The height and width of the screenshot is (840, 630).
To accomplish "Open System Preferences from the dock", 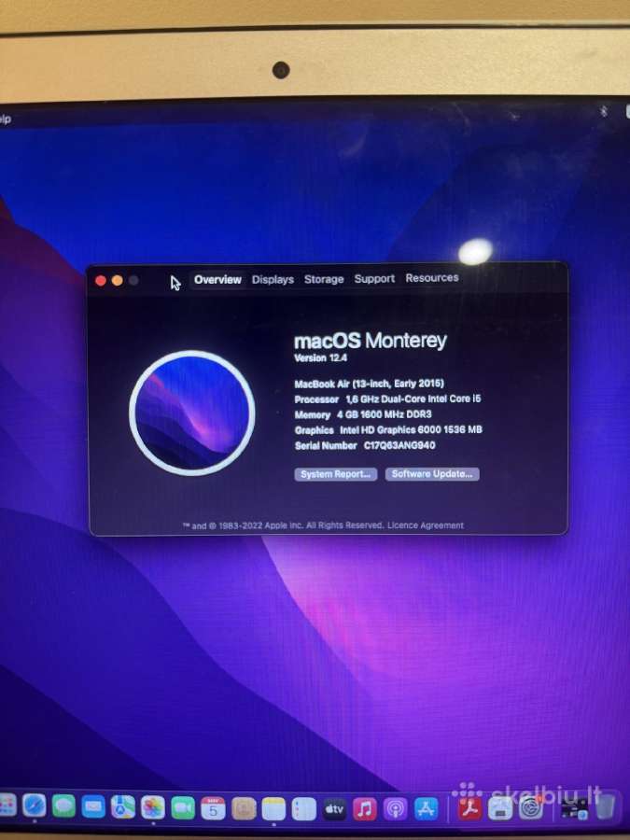I will [x=530, y=807].
